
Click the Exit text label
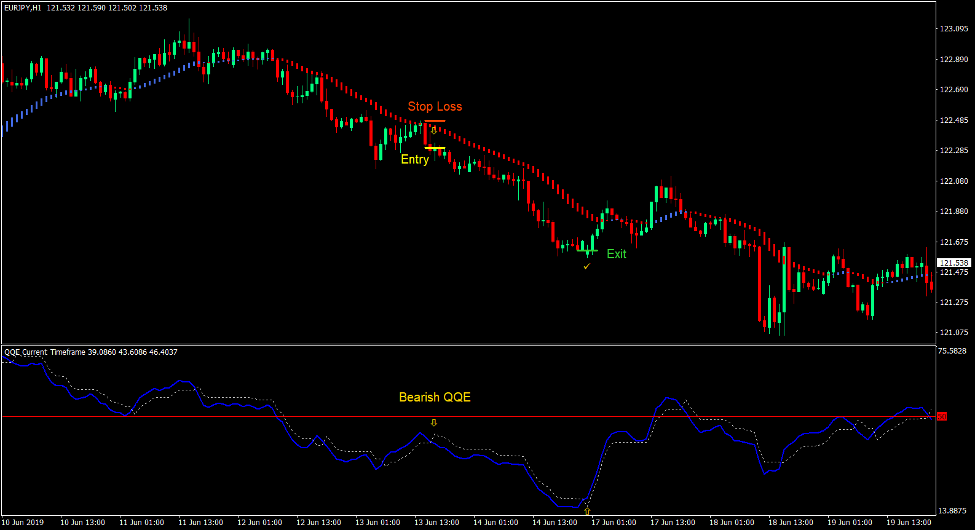coord(616,254)
